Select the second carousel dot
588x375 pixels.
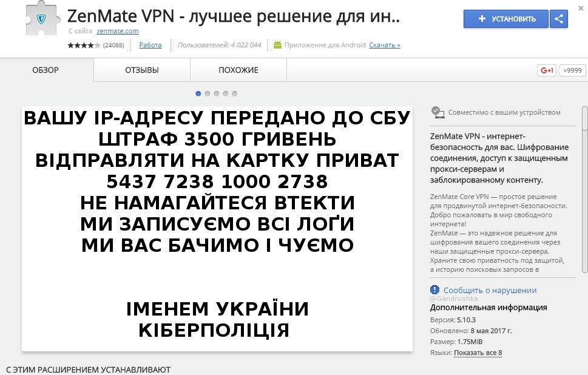pos(208,93)
